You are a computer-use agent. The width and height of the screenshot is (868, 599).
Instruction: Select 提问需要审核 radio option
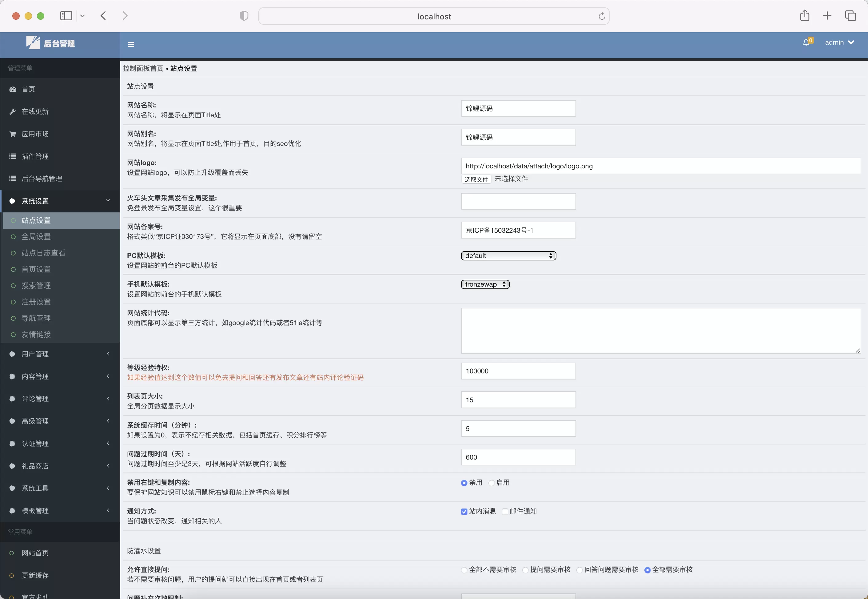pos(525,570)
